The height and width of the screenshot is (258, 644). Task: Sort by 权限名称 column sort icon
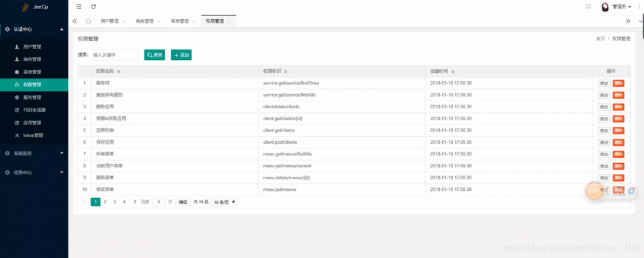118,72
